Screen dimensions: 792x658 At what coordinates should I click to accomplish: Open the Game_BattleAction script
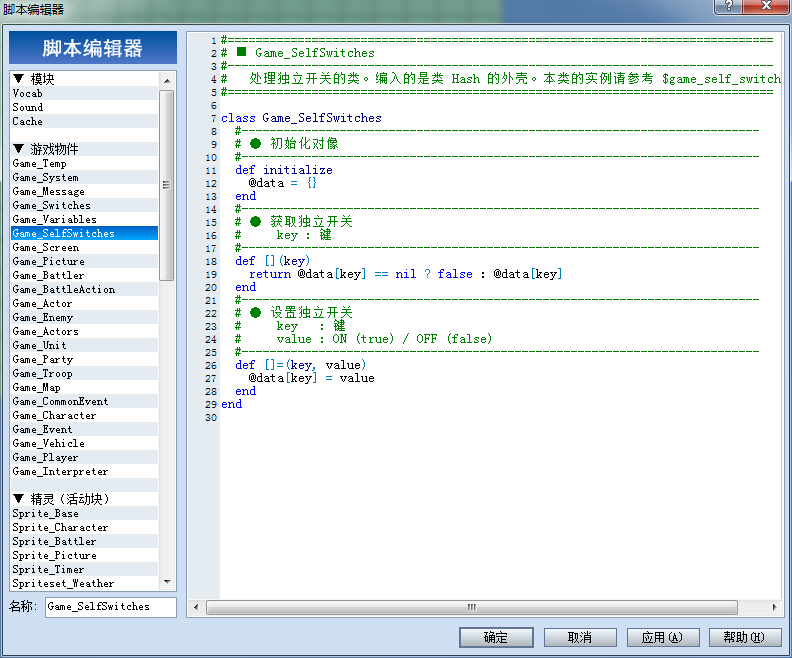(84, 289)
